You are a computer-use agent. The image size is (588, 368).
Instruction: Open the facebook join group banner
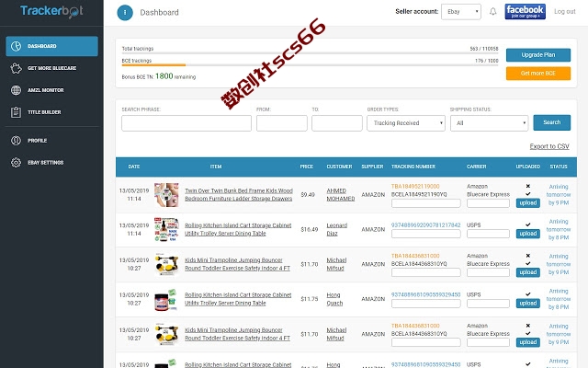pyautogui.click(x=525, y=12)
